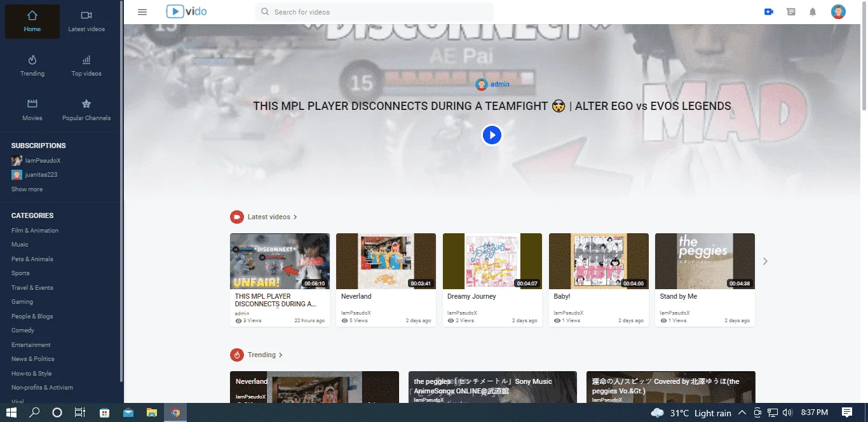Focus the Search for videos field
This screenshot has height=422, width=868.
click(x=375, y=12)
